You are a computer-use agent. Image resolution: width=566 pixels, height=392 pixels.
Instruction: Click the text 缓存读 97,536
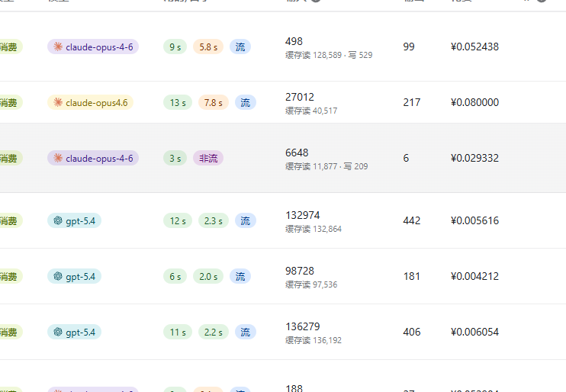[x=311, y=284]
